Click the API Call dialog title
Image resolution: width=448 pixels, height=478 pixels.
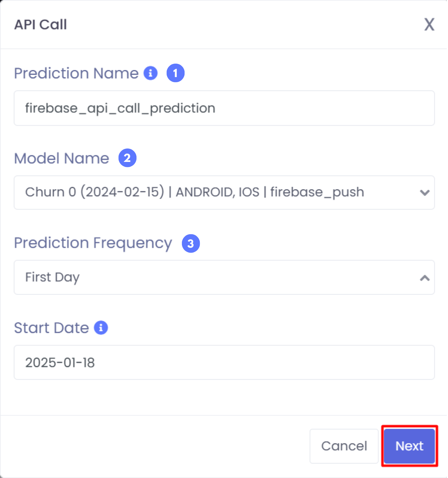pos(41,24)
